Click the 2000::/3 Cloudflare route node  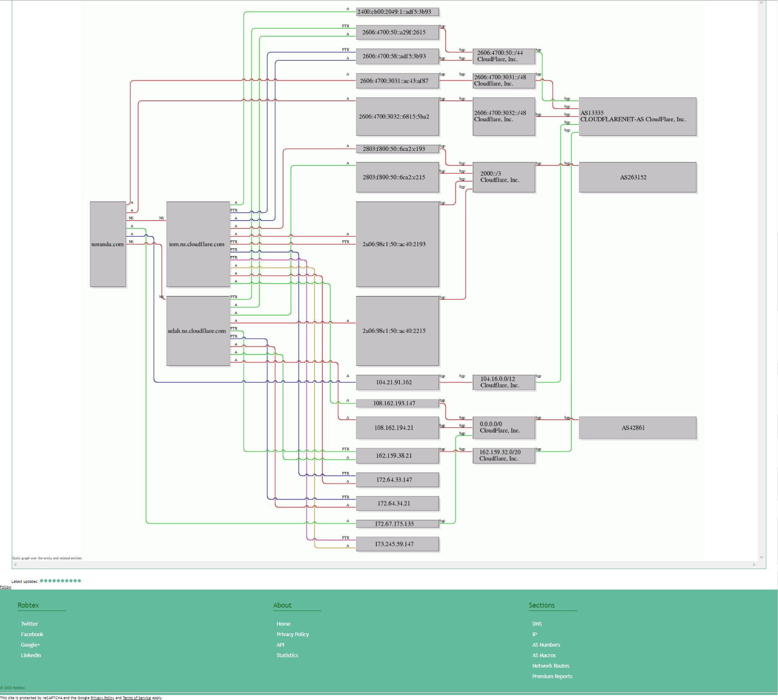point(504,177)
